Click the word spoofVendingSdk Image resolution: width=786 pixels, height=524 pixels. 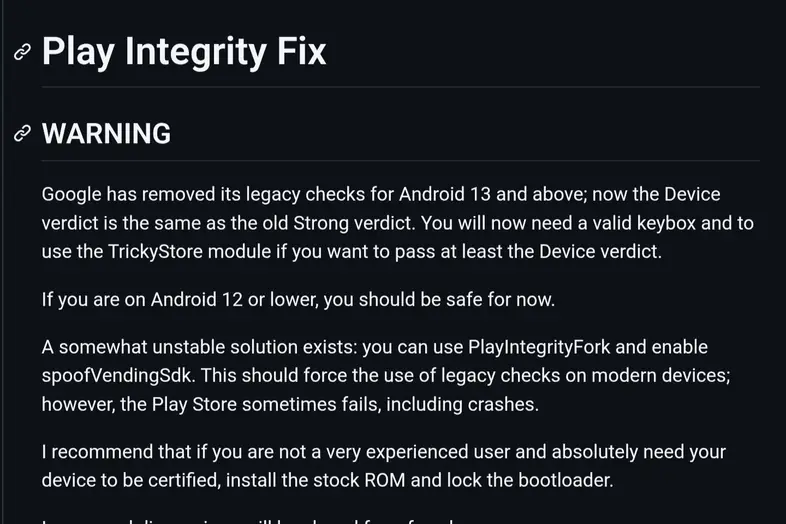coord(117,376)
